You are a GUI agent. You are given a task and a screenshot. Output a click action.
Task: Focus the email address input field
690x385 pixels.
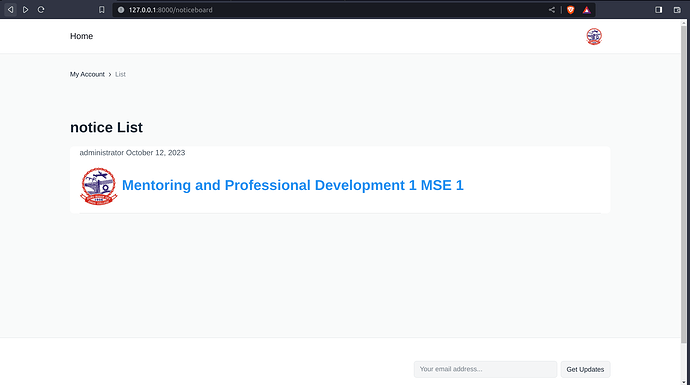[x=485, y=369]
